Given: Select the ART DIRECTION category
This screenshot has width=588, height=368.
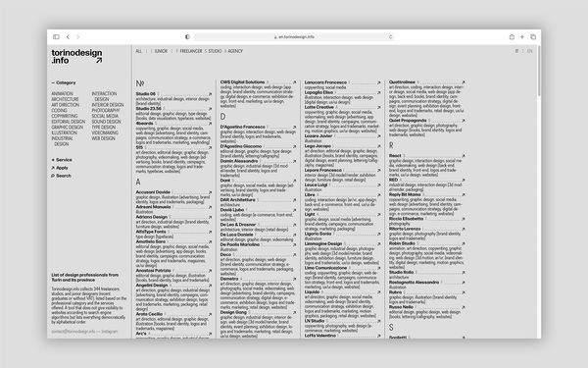Looking at the screenshot, I should 66,105.
